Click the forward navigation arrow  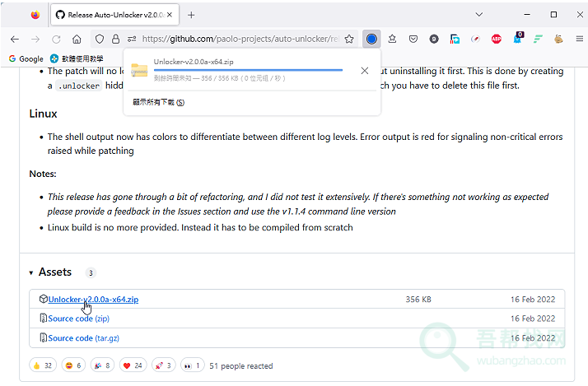click(35, 39)
